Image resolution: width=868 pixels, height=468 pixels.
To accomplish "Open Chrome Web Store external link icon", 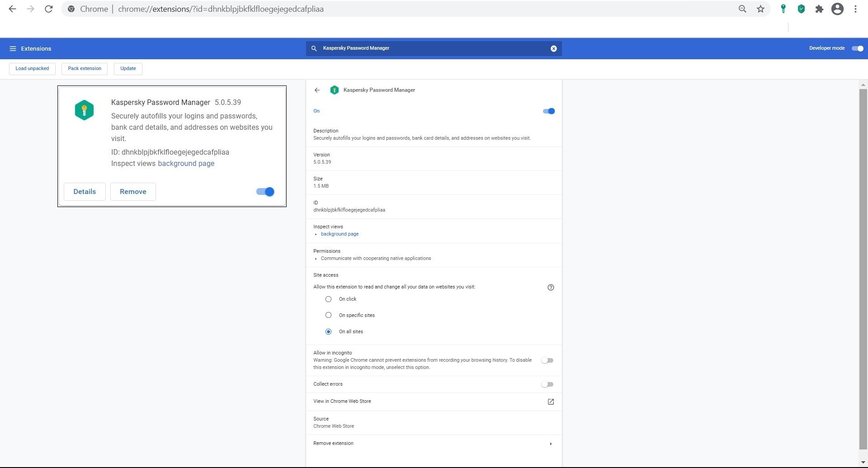I will point(551,402).
